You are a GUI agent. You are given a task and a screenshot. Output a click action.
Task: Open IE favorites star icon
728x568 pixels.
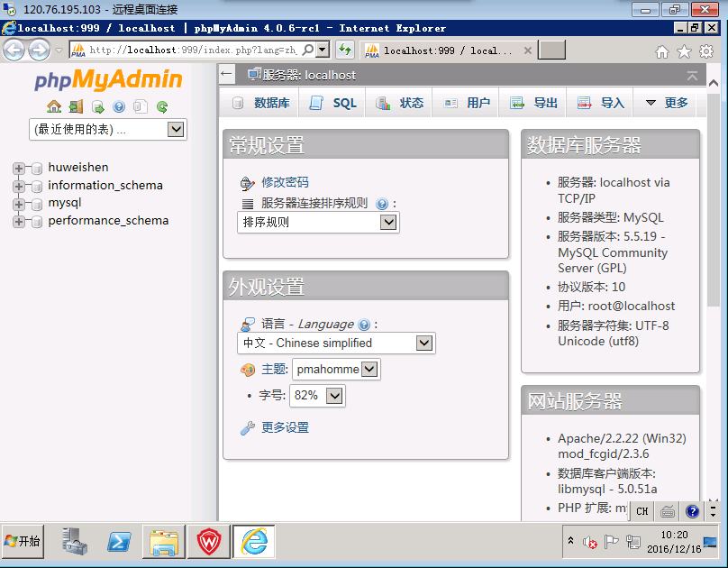pyautogui.click(x=684, y=51)
